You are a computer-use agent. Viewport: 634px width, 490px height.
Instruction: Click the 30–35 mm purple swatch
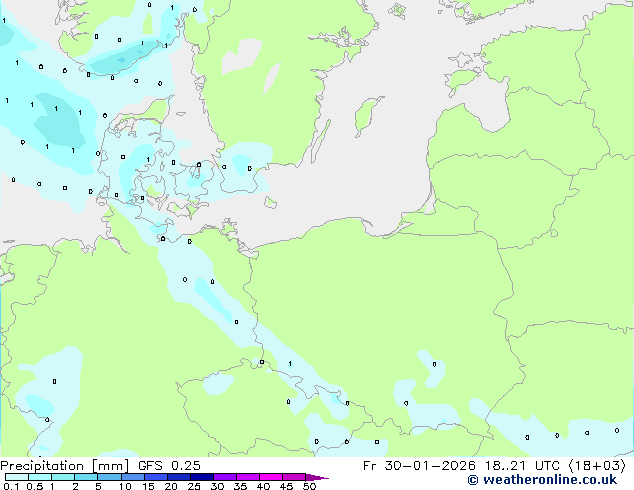[225, 477]
